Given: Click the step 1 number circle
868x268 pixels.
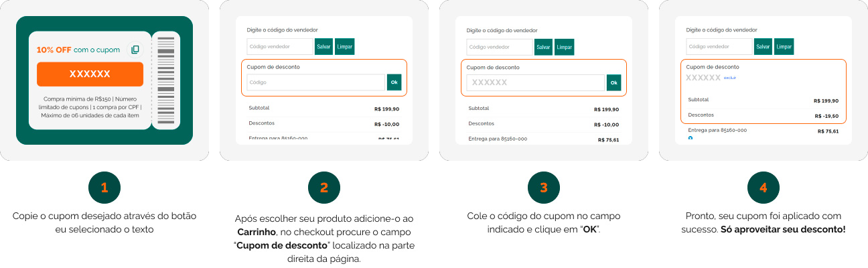Looking at the screenshot, I should coord(104,188).
